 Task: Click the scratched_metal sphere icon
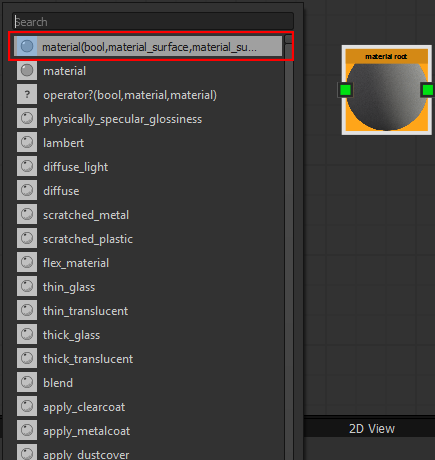pos(27,215)
